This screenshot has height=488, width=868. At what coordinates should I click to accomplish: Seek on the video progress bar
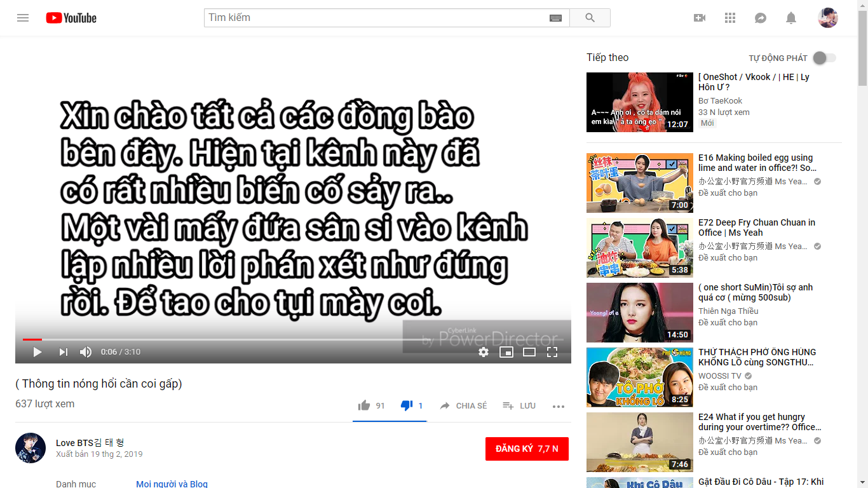[293, 340]
